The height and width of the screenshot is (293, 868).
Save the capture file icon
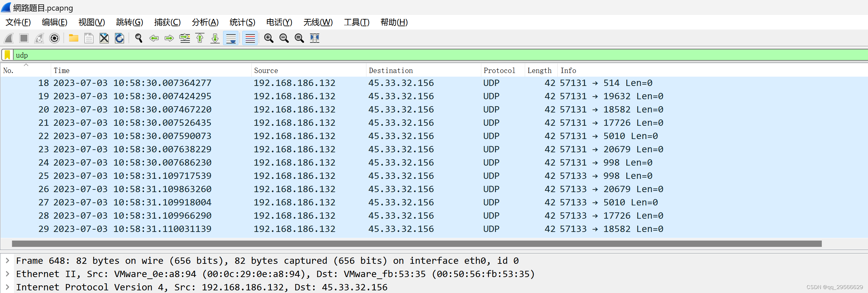(x=89, y=38)
